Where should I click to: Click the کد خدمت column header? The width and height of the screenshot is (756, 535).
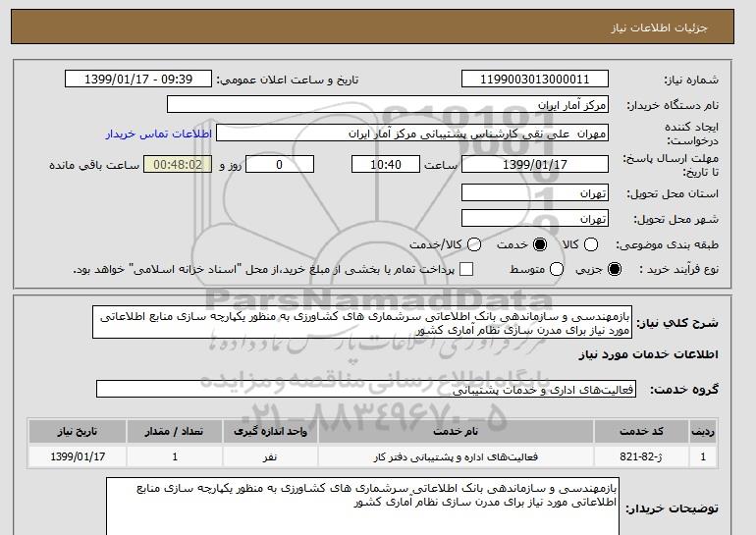click(x=641, y=431)
